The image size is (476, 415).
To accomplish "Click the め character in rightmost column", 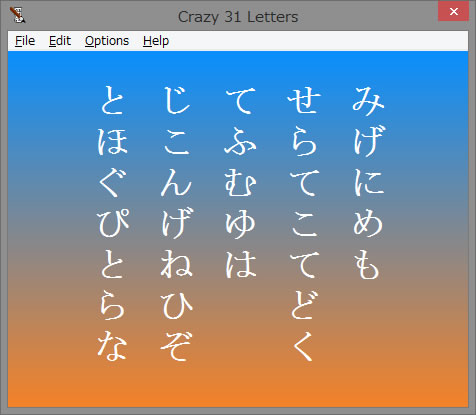I will point(368,224).
